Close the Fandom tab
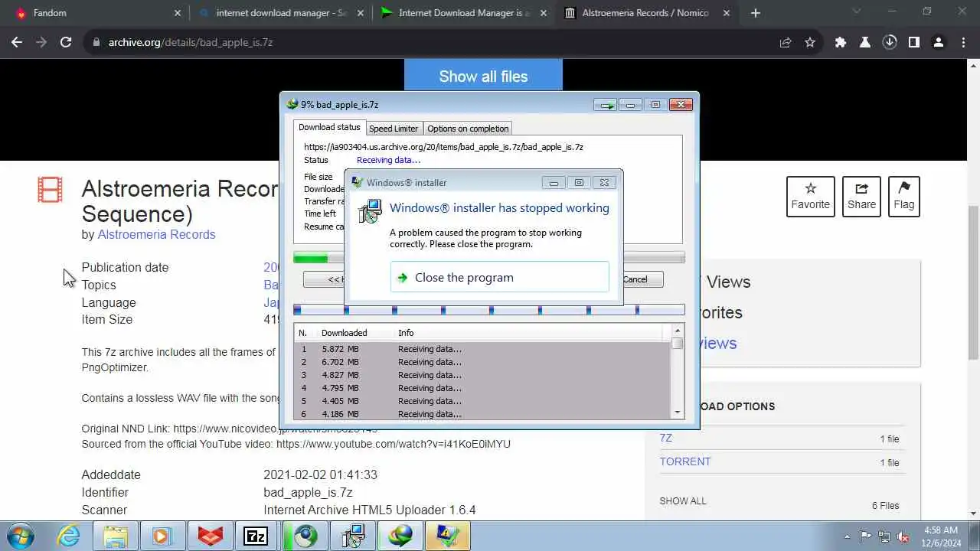 pyautogui.click(x=178, y=13)
